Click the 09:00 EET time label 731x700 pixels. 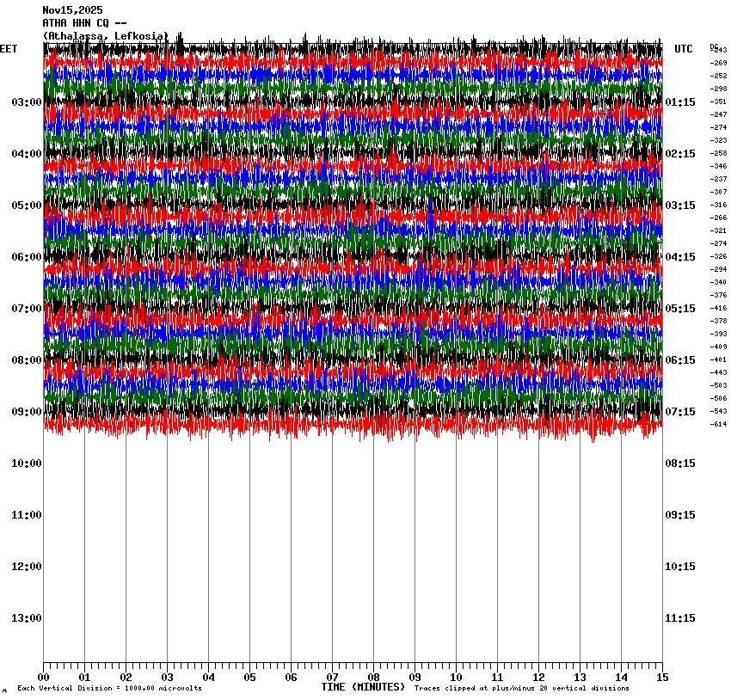click(26, 412)
